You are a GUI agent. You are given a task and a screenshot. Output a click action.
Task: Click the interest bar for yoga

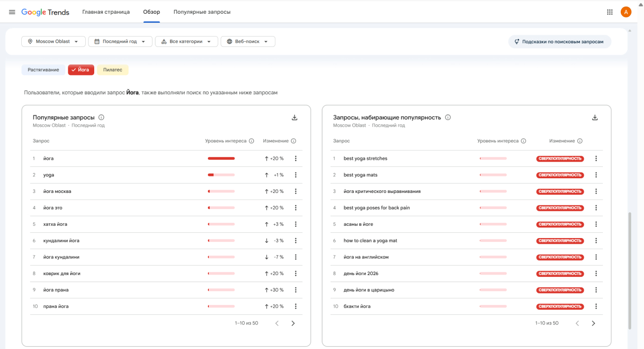pos(221,175)
